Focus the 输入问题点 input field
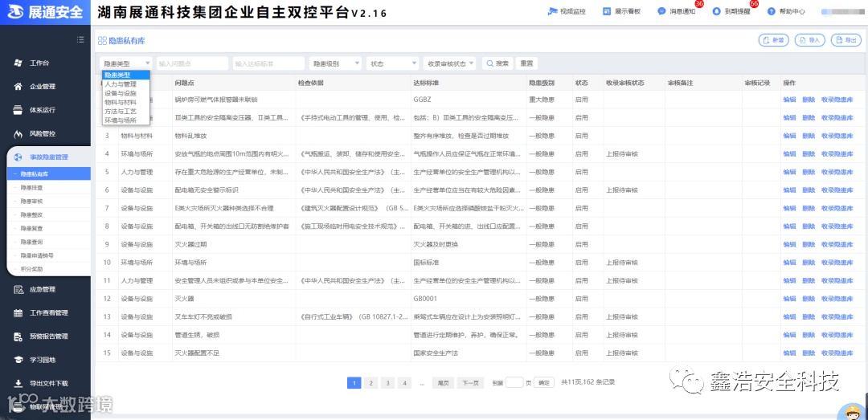Viewport: 868px width, 420px height. (192, 63)
